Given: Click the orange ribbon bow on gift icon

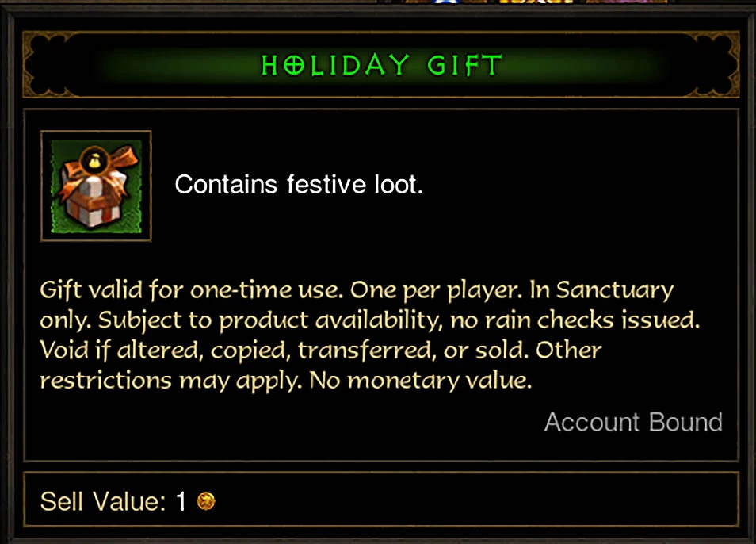Looking at the screenshot, I should [123, 159].
